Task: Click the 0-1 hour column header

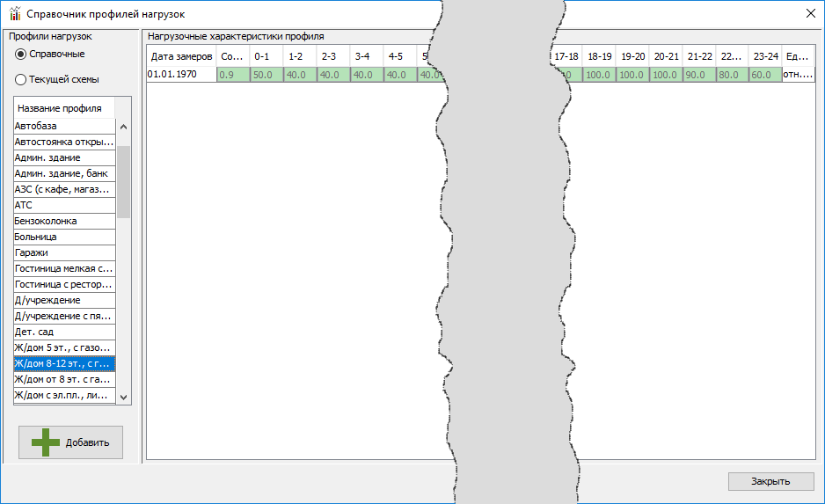Action: pyautogui.click(x=266, y=56)
